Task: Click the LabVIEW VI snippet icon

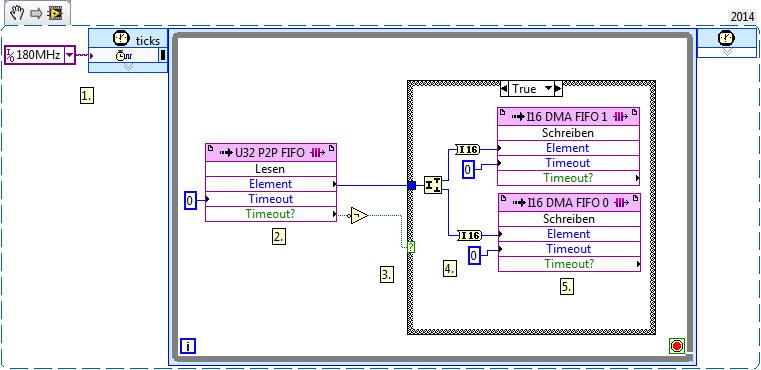Action: 55,14
